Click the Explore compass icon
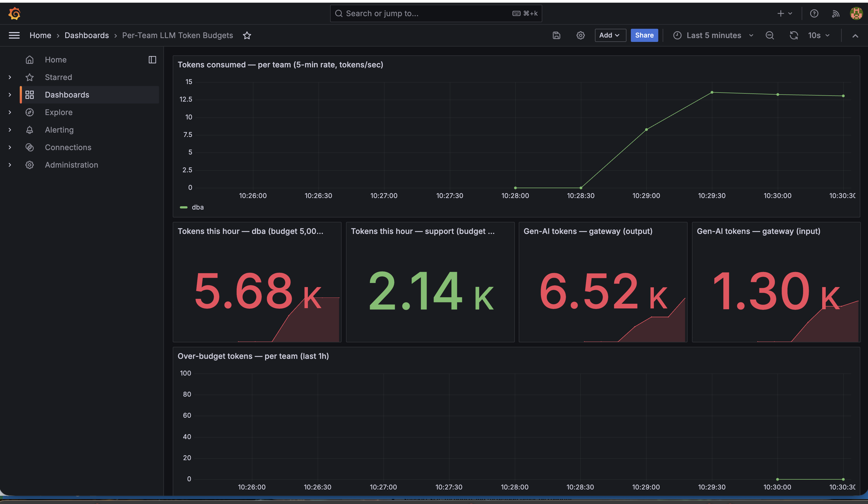Screen dimensions: 868x504 tap(30, 112)
